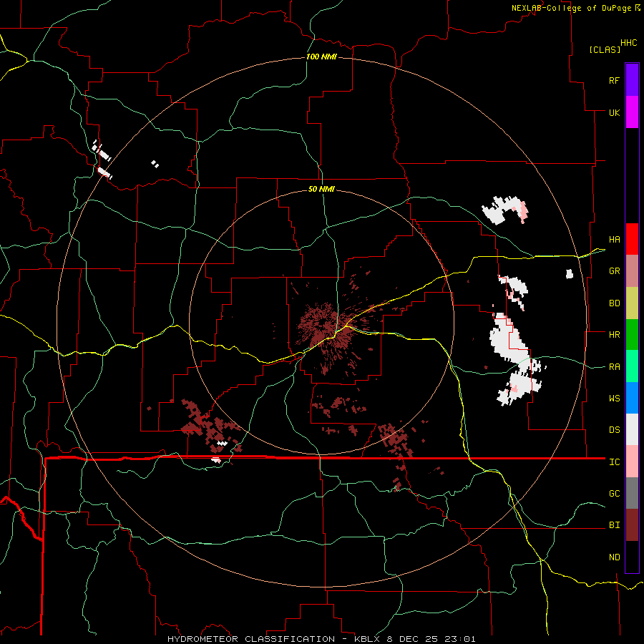This screenshot has width=644, height=644.
Task: Click the RF purple legend swatch
Action: point(632,80)
